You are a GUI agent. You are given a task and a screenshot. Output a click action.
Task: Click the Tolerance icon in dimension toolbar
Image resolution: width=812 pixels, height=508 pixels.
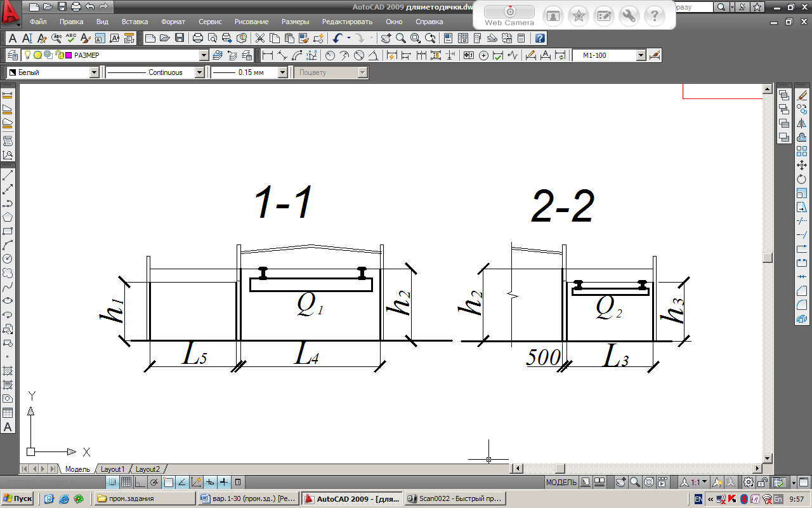click(x=468, y=55)
